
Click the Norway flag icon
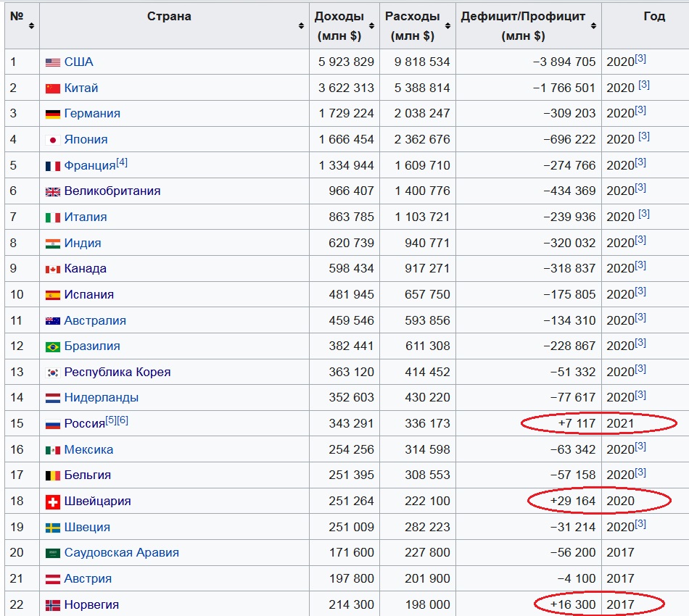[x=53, y=605]
